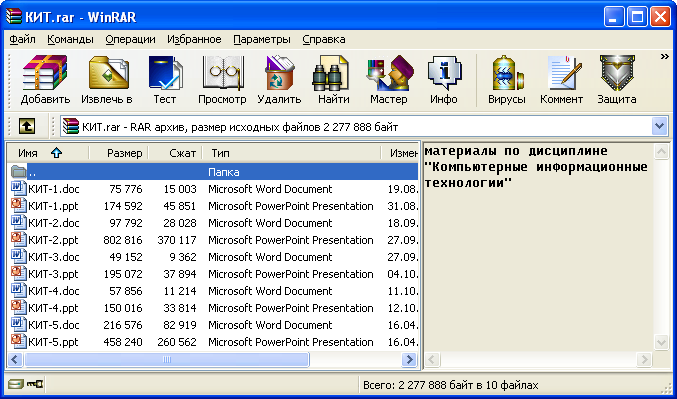Click the Word icon of КИТ-3.doc
Screen dimensions: 677x399
click(18, 256)
